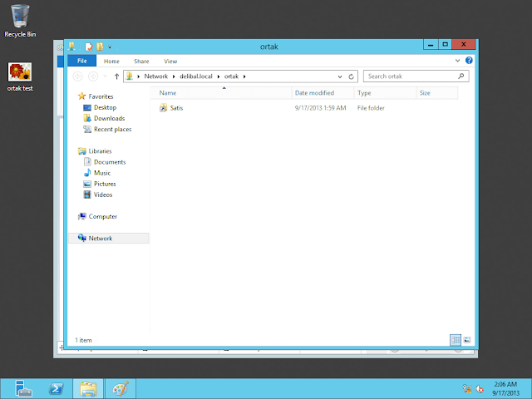Expand the ribbon with the chevron

[x=458, y=61]
